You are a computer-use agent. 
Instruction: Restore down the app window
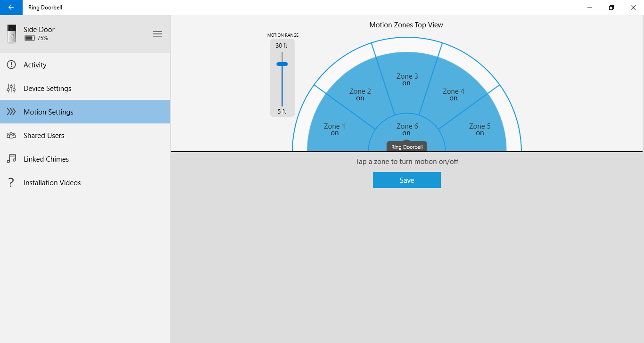point(611,8)
